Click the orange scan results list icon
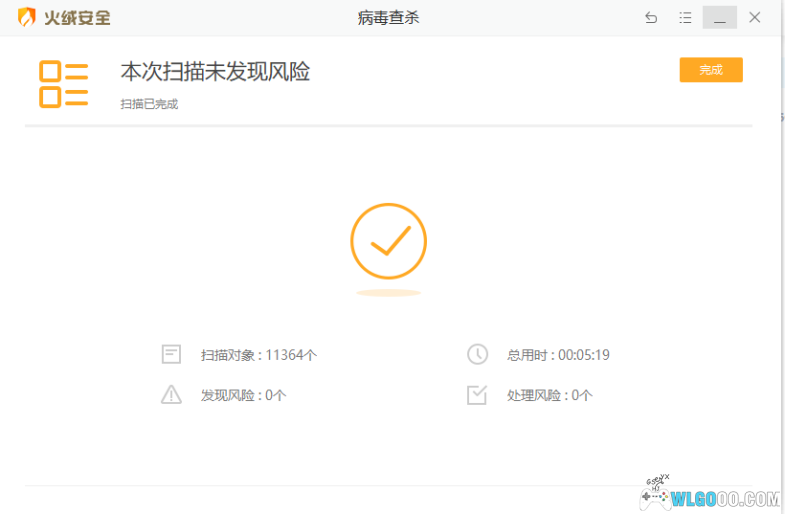Viewport: 785px width, 514px height. 63,84
